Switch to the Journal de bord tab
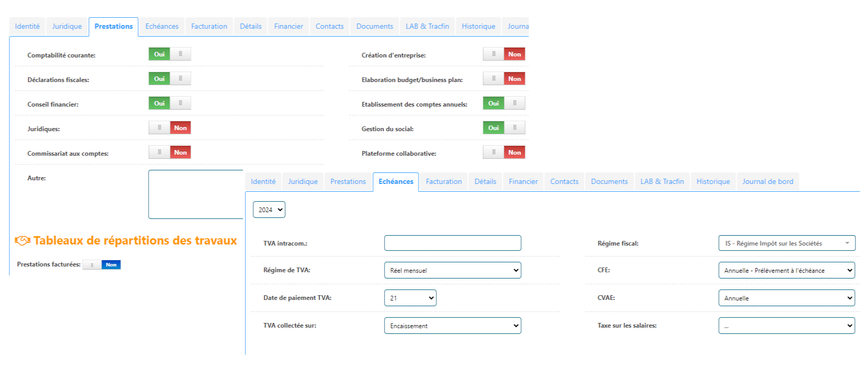 click(767, 181)
